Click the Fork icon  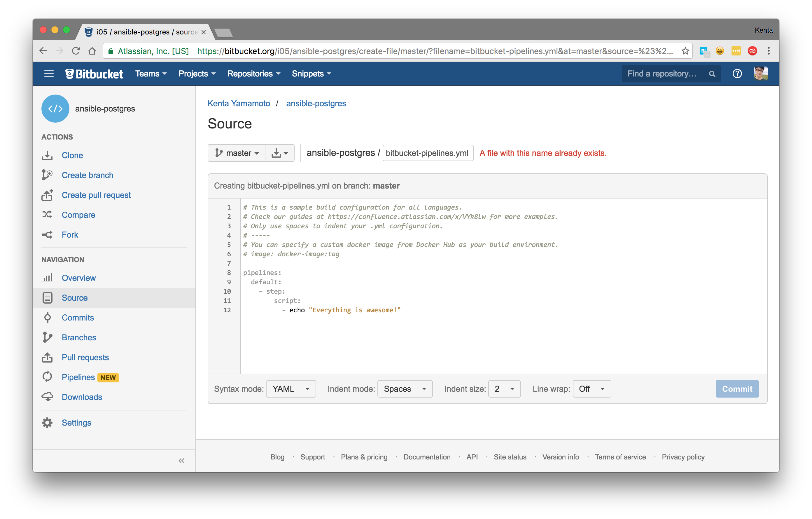click(x=48, y=234)
